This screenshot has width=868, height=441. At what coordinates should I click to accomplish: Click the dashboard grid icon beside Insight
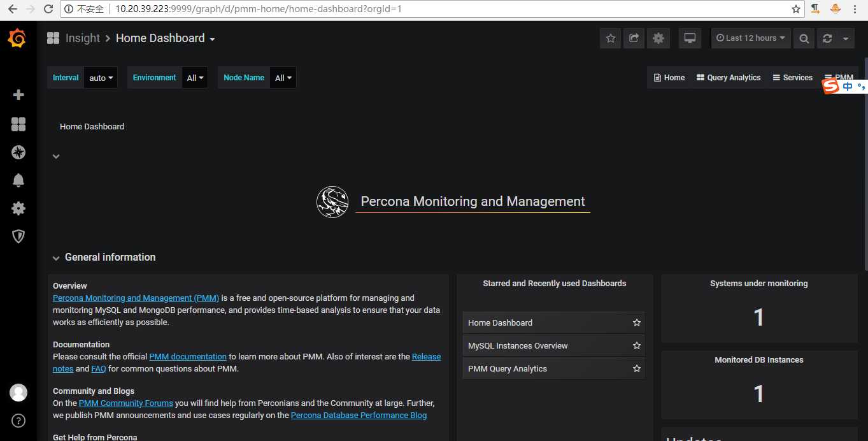tap(53, 38)
